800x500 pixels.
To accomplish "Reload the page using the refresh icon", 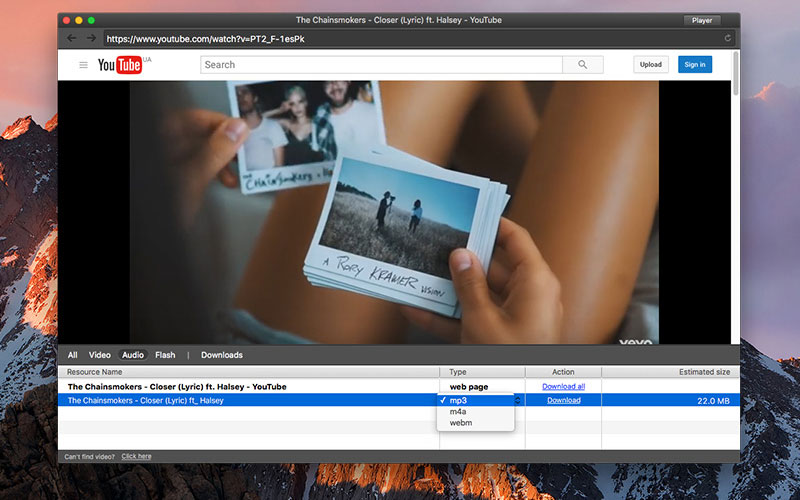I will point(728,38).
